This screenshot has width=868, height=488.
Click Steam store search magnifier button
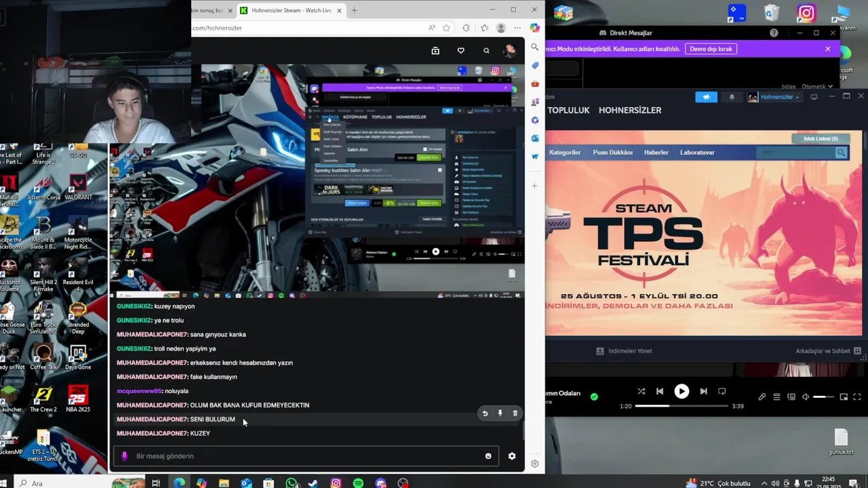point(842,153)
